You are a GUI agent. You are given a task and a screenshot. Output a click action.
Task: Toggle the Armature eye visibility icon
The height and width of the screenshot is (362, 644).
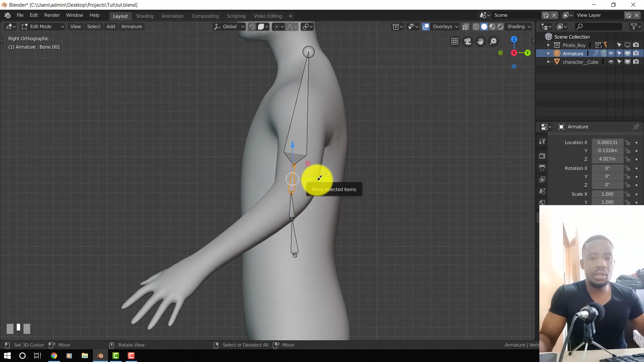pyautogui.click(x=611, y=53)
